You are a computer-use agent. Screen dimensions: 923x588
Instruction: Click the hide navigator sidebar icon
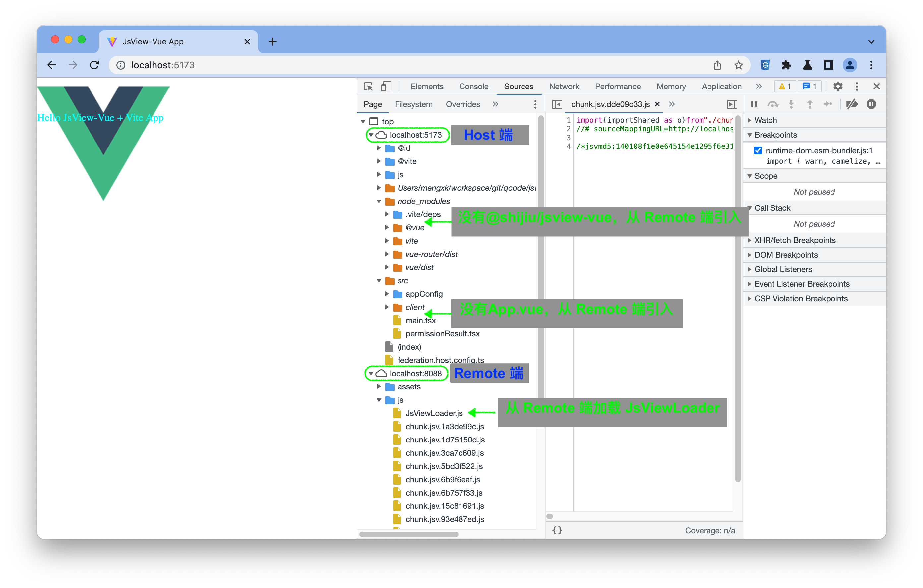(557, 104)
